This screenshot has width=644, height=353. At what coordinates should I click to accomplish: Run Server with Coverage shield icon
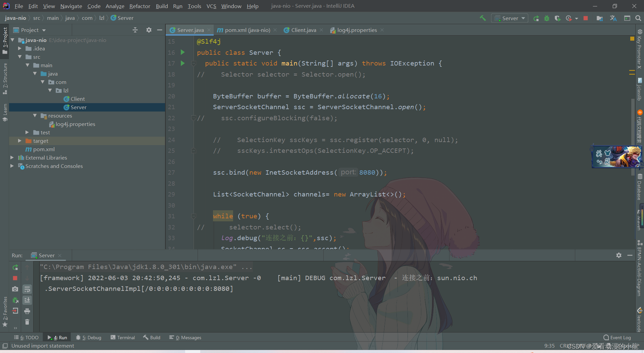(x=558, y=18)
